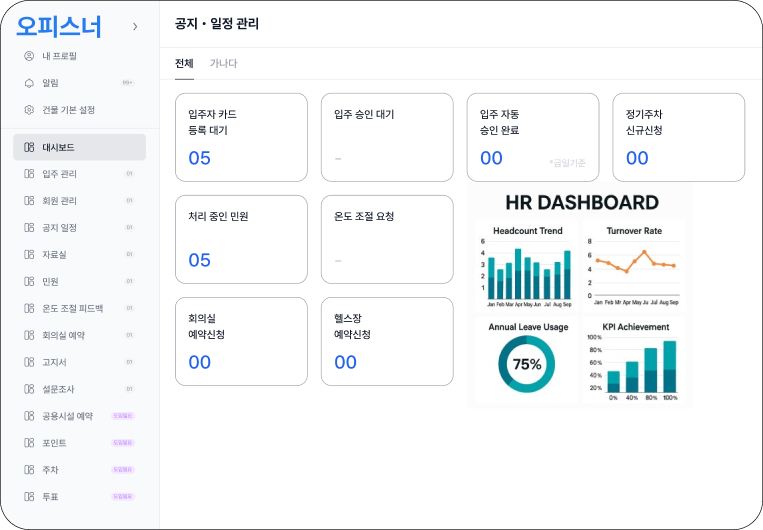Click the icon next to 온도 조절 피드백
The width and height of the screenshot is (763, 530).
pos(29,308)
